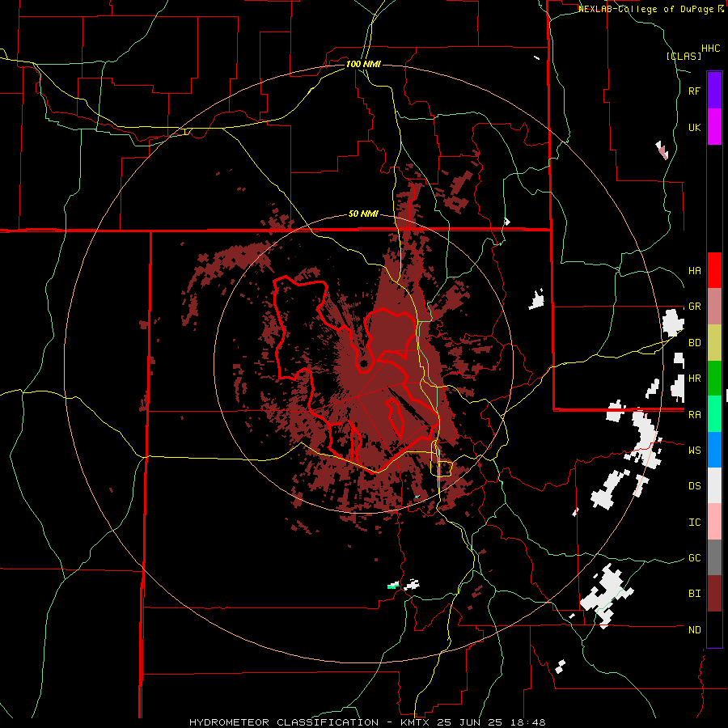Click the HHC product label
This screenshot has width=728, height=728.
click(x=711, y=49)
